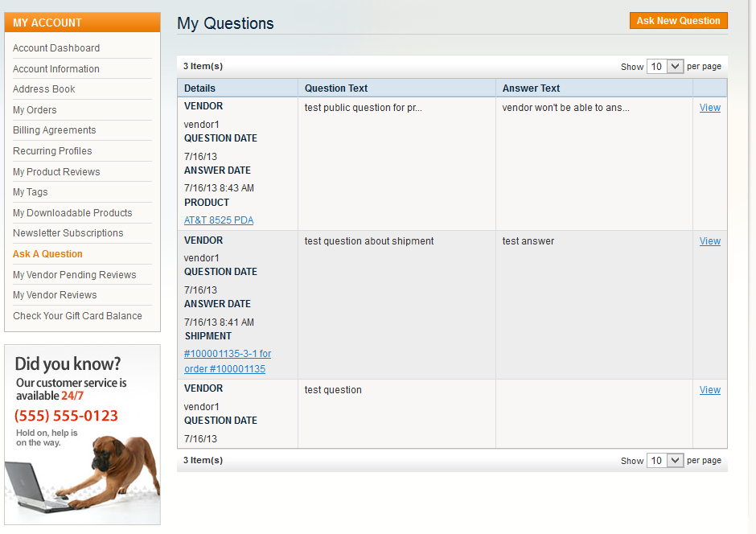Click '7/16/13 8:43 AM' answer date
The width and height of the screenshot is (756, 534).
[219, 188]
